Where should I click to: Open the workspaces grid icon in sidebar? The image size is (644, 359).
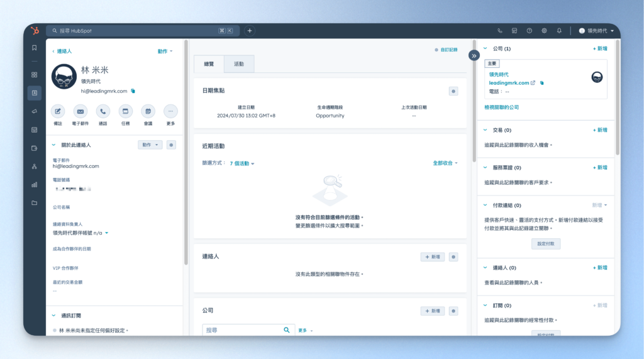tap(35, 75)
